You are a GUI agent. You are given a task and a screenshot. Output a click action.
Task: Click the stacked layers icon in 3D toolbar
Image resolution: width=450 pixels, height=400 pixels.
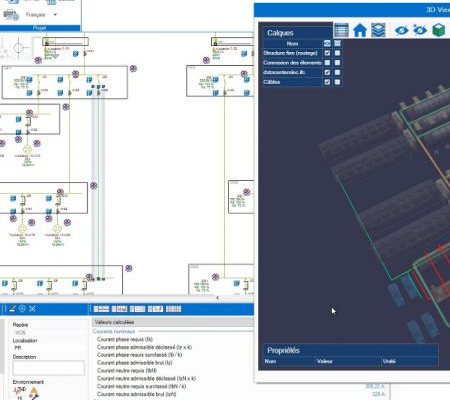[378, 30]
